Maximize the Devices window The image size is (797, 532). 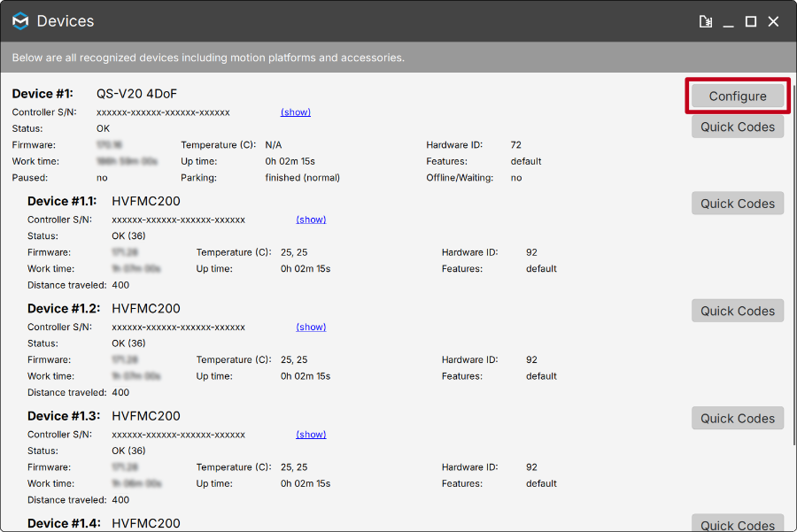751,21
